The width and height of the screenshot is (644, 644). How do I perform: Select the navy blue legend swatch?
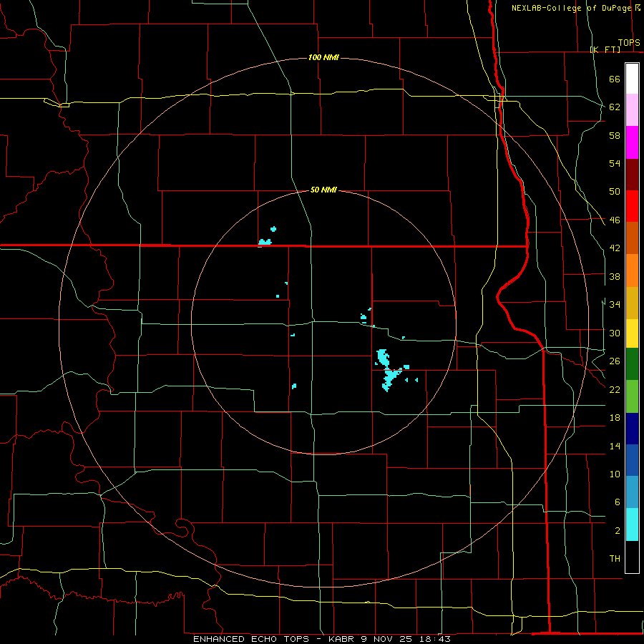click(632, 429)
